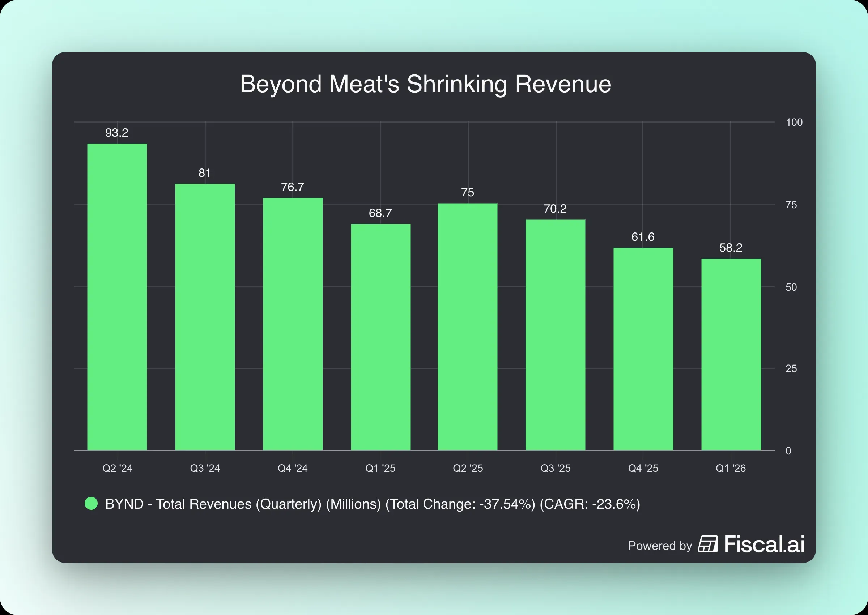Click the Q4 '25 axis label
Viewport: 868px width, 615px height.
click(643, 469)
